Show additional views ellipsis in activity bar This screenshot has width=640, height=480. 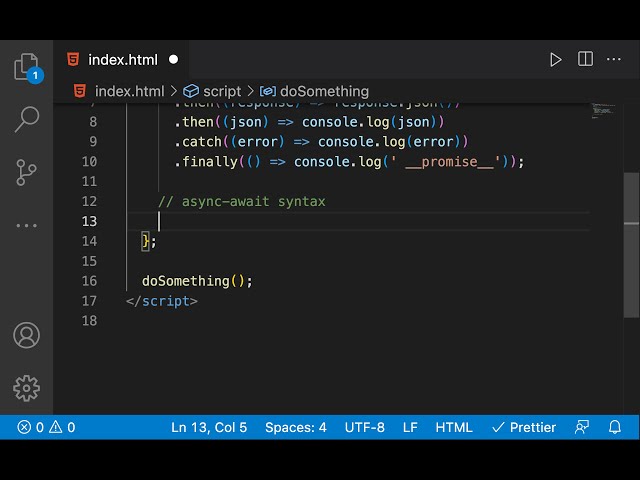[27, 225]
